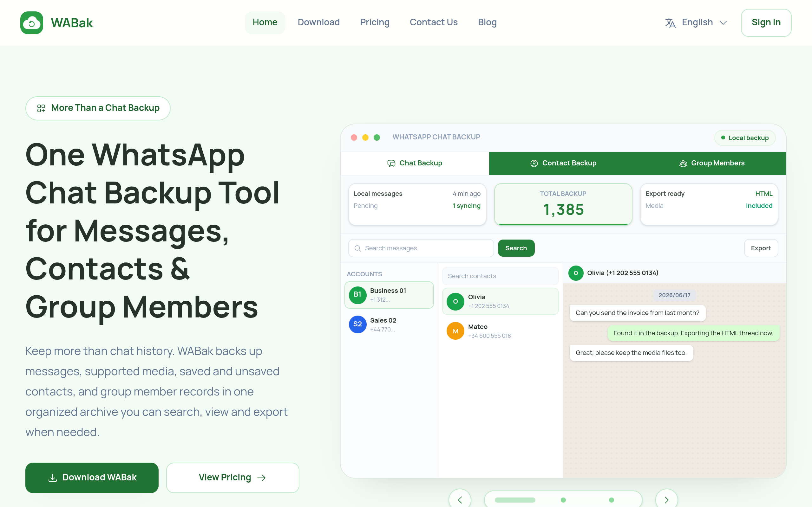This screenshot has height=507, width=812.
Task: Click the View Pricing button
Action: click(x=232, y=478)
